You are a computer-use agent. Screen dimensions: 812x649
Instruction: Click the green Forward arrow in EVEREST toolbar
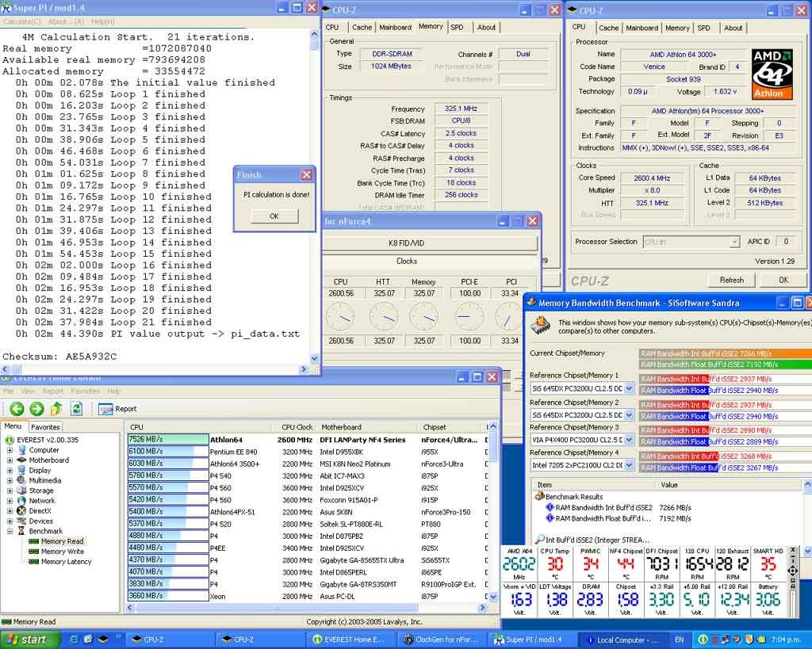click(36, 409)
